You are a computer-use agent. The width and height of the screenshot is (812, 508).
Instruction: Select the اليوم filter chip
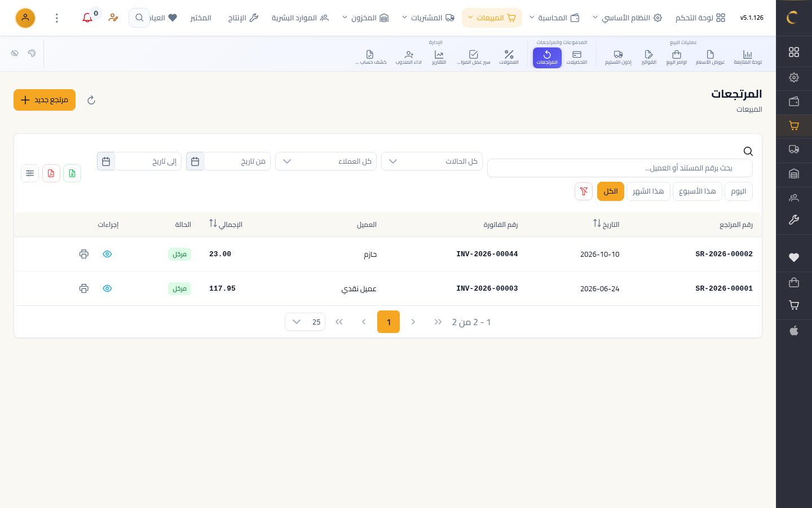[738, 191]
